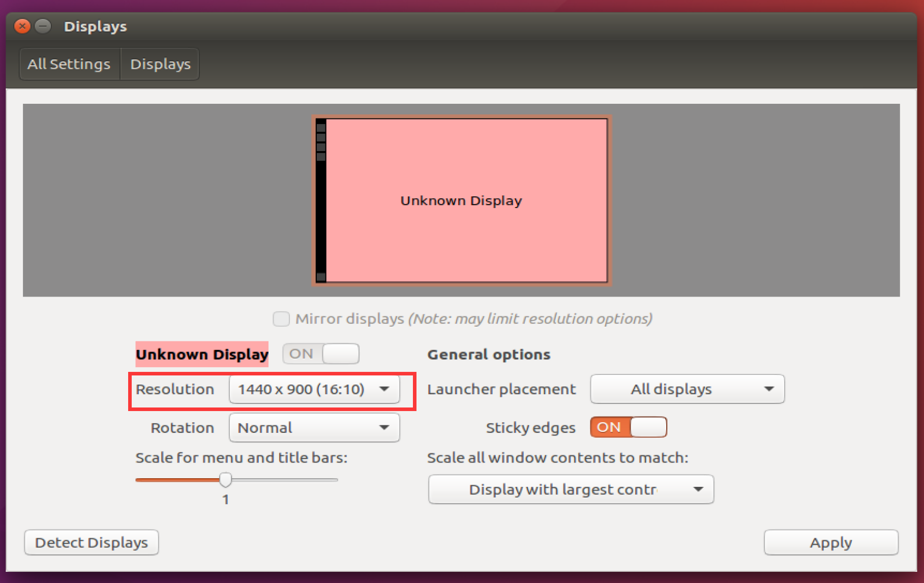The height and width of the screenshot is (583, 924).
Task: Check the Mirror displays checkbox
Action: click(x=281, y=319)
